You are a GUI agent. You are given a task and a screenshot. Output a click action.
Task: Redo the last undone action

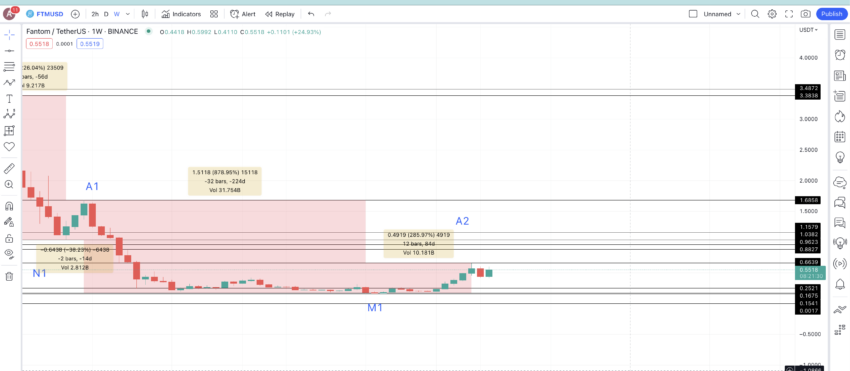(x=327, y=14)
